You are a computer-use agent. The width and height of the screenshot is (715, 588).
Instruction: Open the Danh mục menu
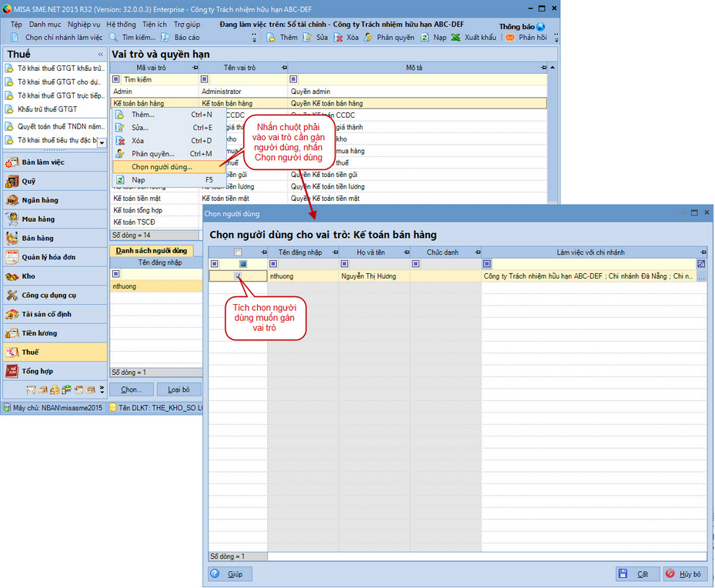tap(45, 24)
